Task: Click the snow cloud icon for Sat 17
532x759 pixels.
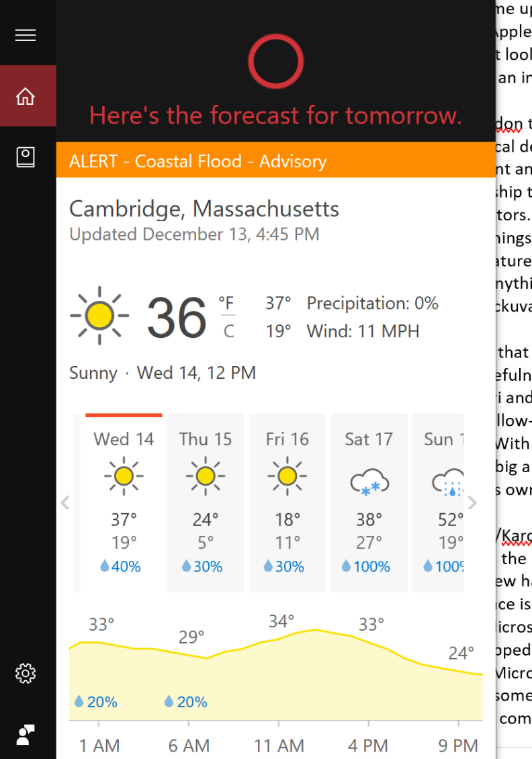Action: click(369, 482)
